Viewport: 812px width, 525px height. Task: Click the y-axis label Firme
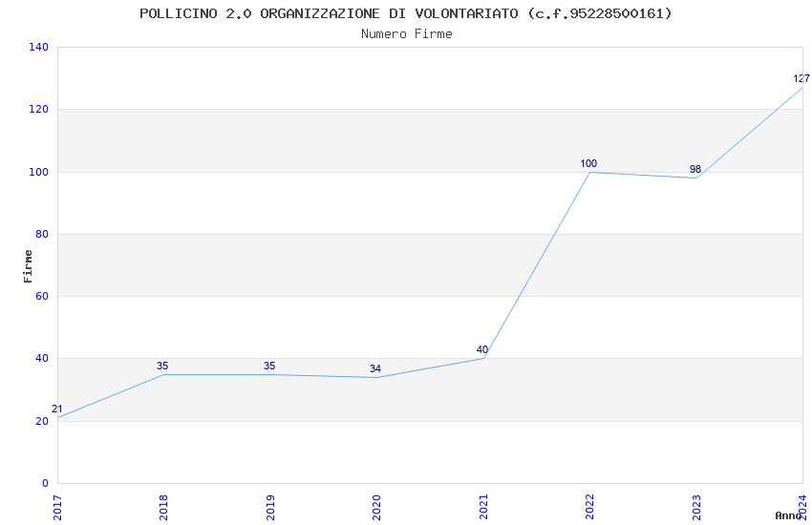[x=28, y=266]
